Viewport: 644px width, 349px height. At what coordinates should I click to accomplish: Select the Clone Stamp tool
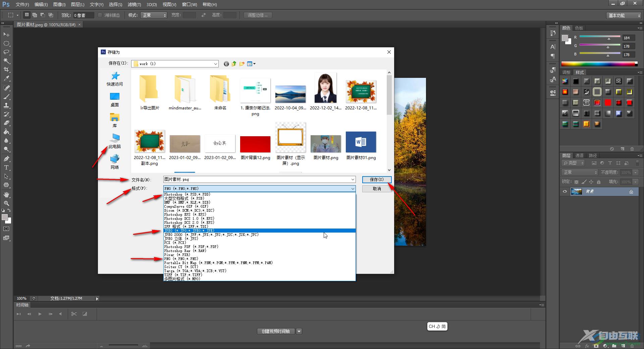[6, 105]
